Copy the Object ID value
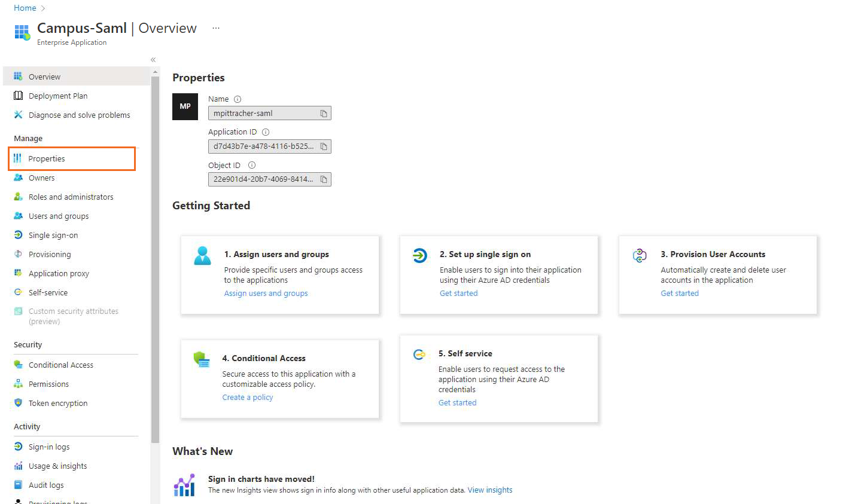 click(324, 179)
